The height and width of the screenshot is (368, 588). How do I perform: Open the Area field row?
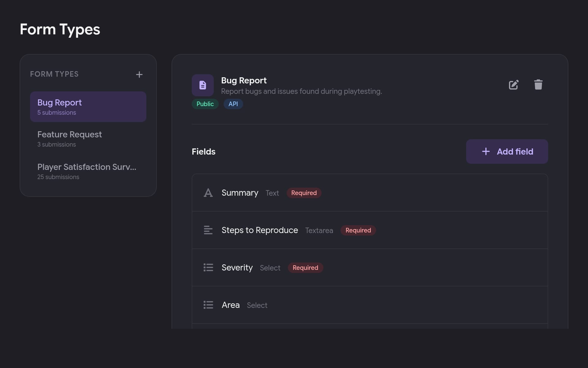tap(370, 305)
